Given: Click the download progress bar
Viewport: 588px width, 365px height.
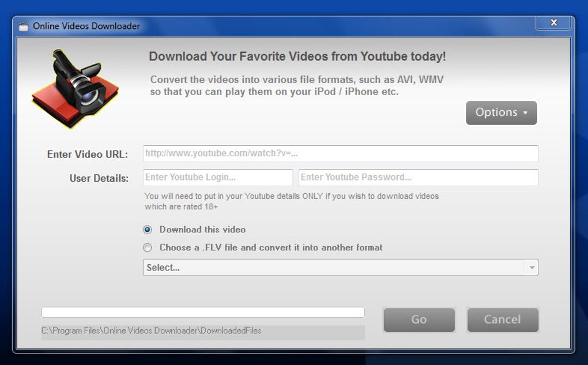Looking at the screenshot, I should [x=203, y=312].
